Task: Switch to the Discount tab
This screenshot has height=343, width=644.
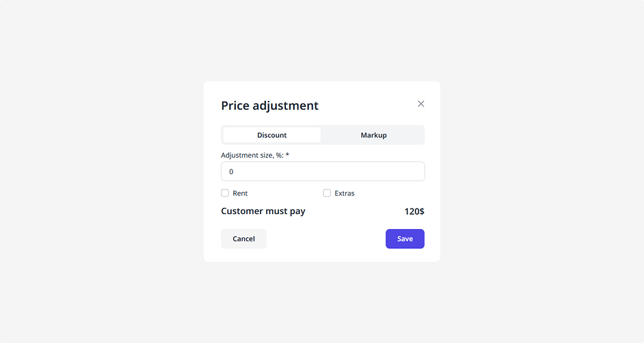Action: pos(272,135)
